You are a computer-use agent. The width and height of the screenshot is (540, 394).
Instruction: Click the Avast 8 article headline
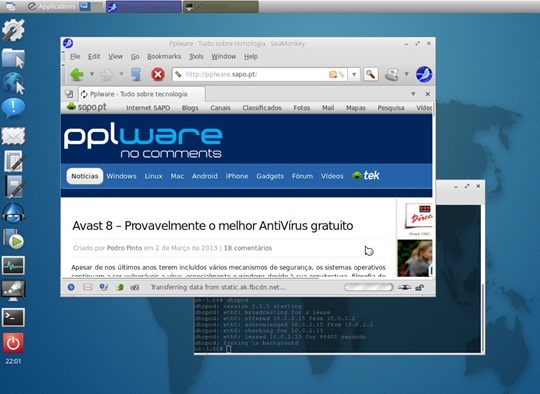(x=212, y=226)
